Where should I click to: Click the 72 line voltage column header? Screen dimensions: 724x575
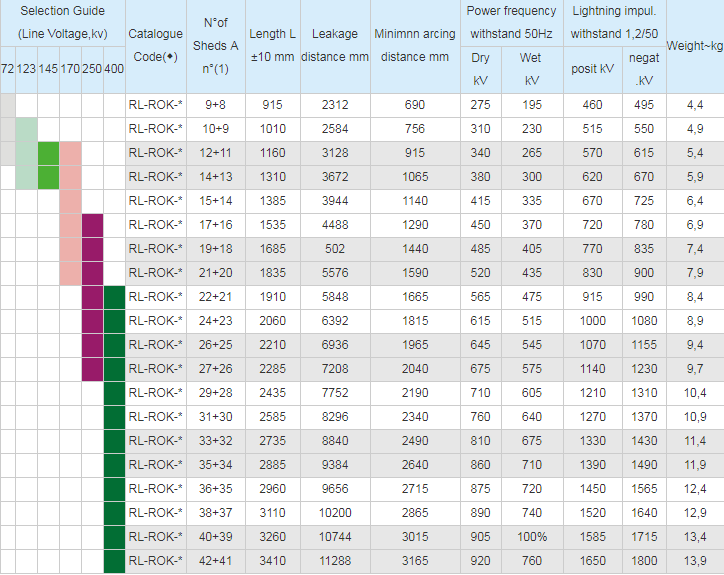7,69
